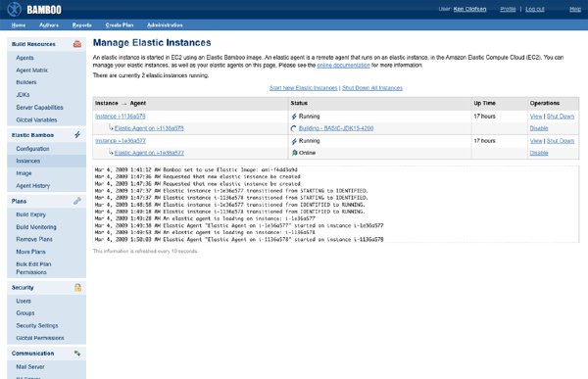View instance i-1e36a577
The width and height of the screenshot is (588, 379).
536,141
